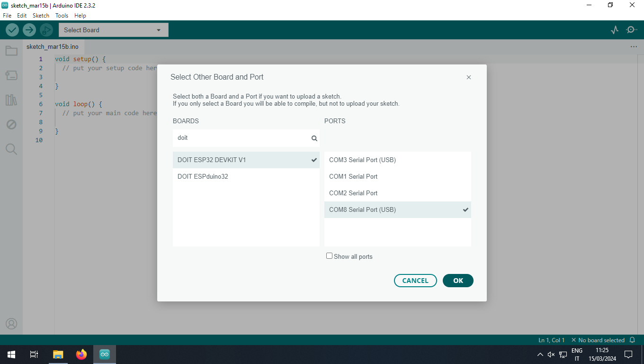Confirm selection with the OK button
The height and width of the screenshot is (364, 644).
point(458,281)
